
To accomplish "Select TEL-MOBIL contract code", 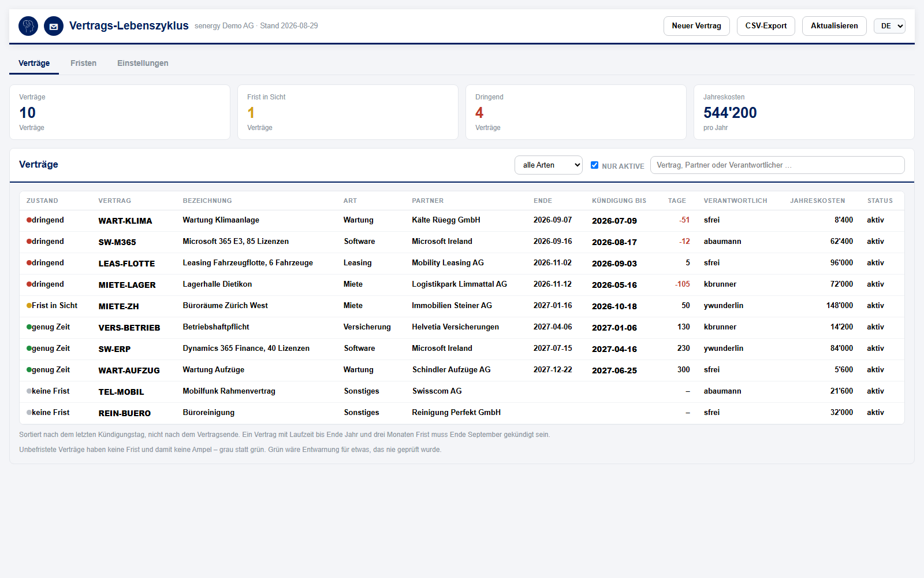I will (x=121, y=392).
